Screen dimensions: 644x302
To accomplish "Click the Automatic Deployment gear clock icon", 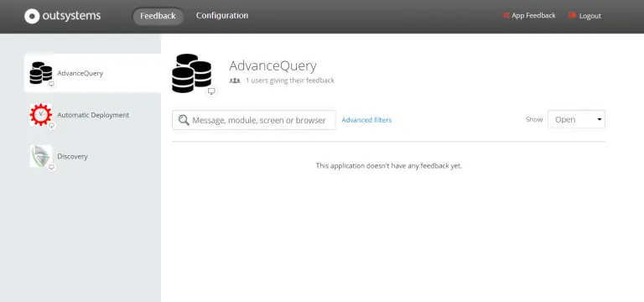I will pos(40,115).
